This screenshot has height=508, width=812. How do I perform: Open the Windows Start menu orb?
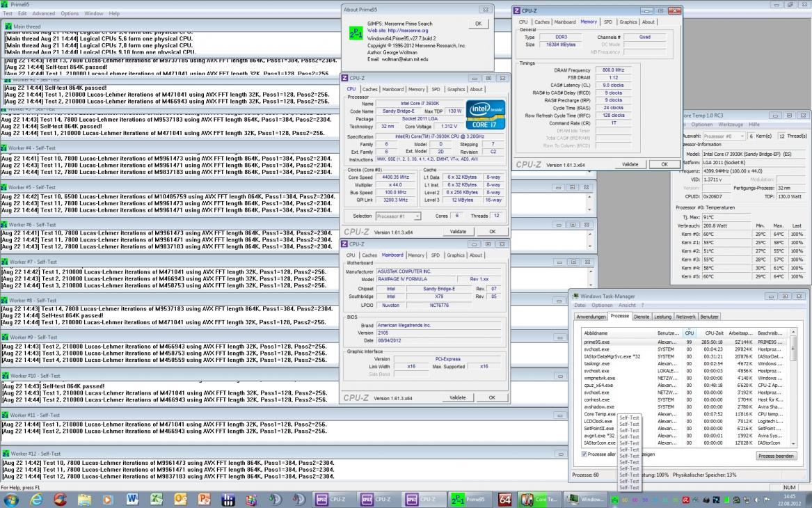coord(10,500)
